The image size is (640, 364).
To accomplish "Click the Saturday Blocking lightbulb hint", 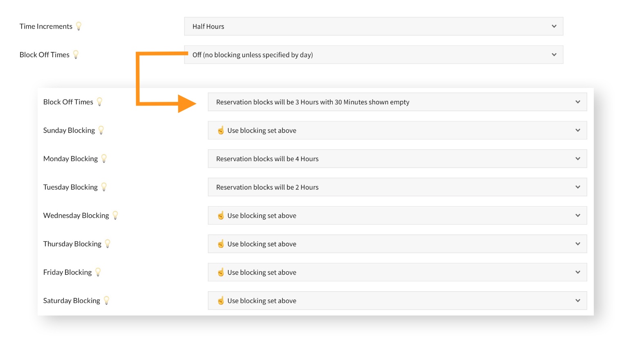I will pos(106,300).
